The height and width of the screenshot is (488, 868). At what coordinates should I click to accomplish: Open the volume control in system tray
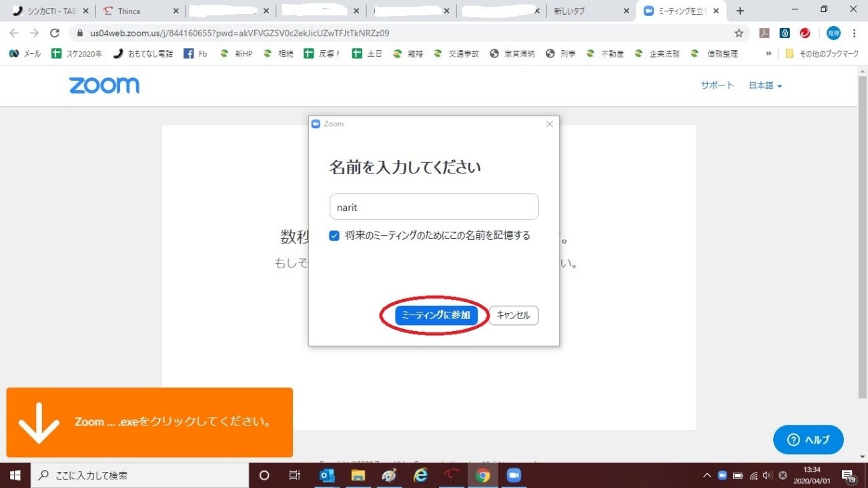point(768,475)
